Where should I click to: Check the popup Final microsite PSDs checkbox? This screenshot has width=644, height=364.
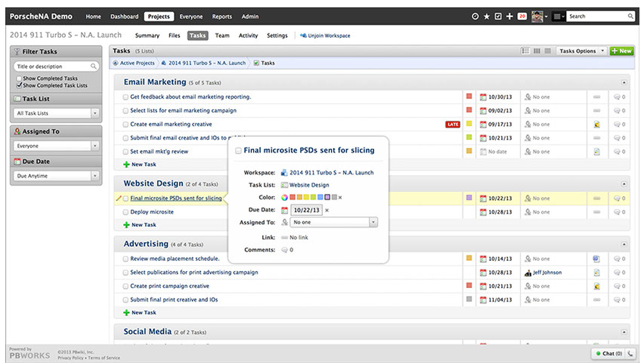pyautogui.click(x=238, y=151)
